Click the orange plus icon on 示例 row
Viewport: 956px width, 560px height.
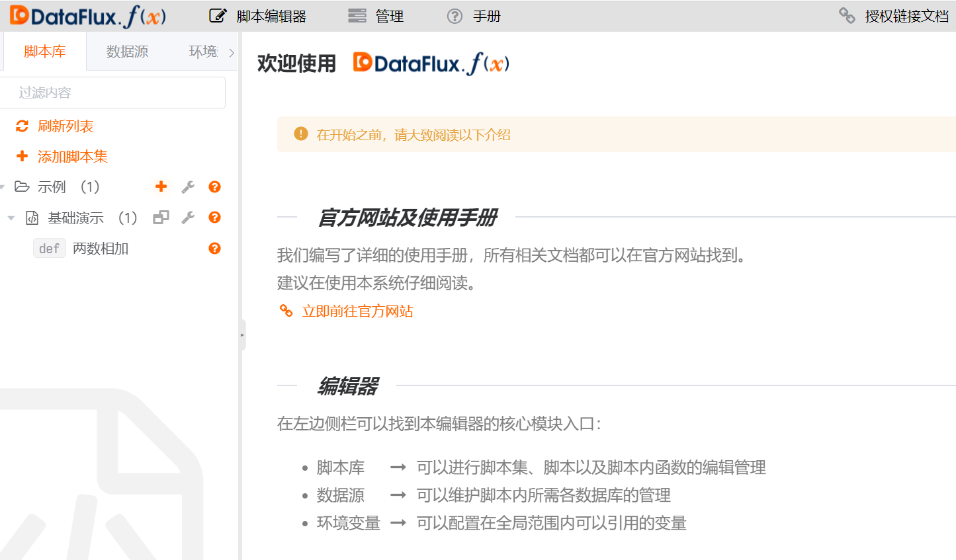coord(161,186)
